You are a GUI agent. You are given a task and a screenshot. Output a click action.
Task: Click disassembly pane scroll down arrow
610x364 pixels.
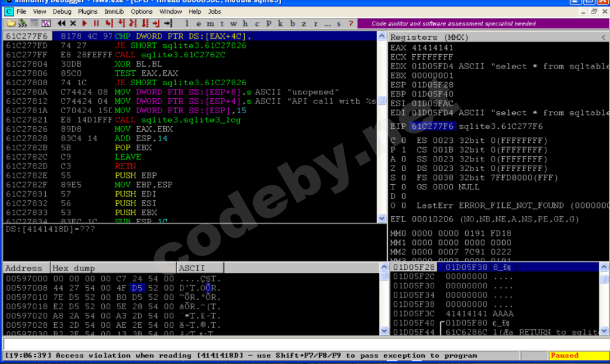click(382, 218)
